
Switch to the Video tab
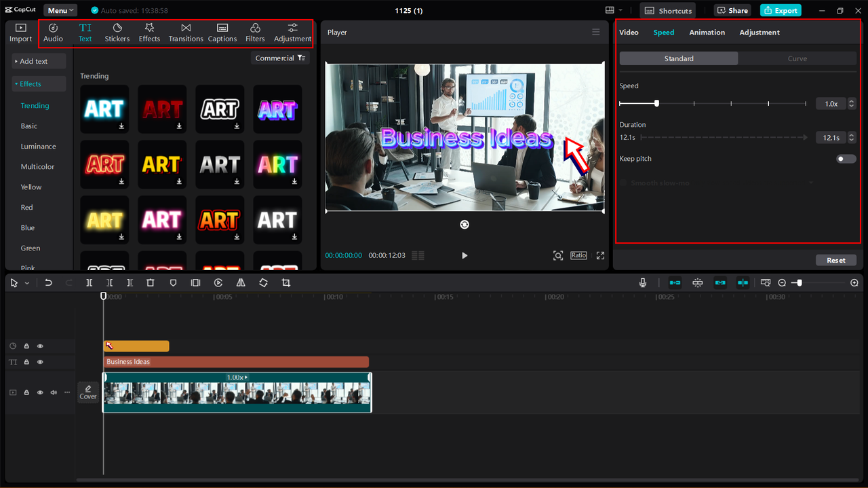coord(629,33)
